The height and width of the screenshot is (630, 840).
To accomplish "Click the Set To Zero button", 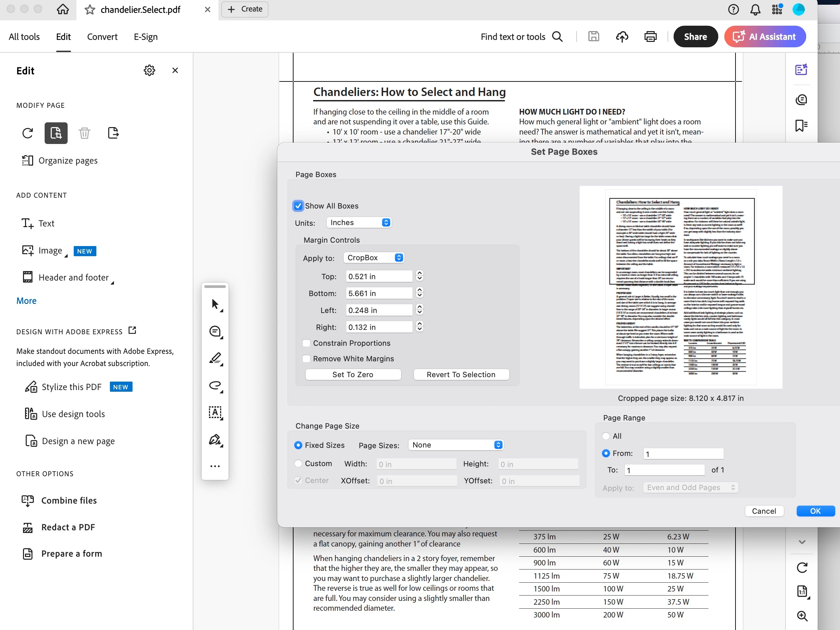I will click(353, 374).
